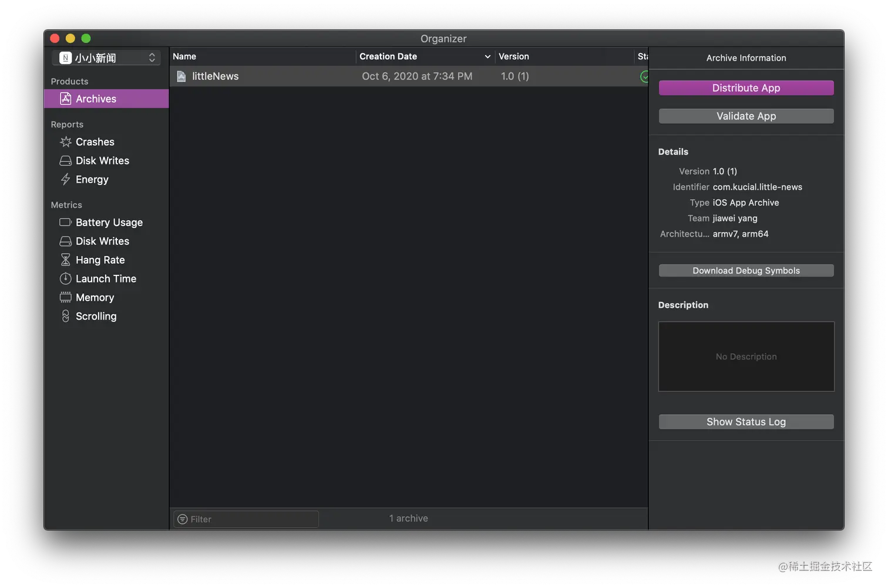888x588 pixels.
Task: Click the identifier com.kucial.little-news
Action: click(x=758, y=187)
